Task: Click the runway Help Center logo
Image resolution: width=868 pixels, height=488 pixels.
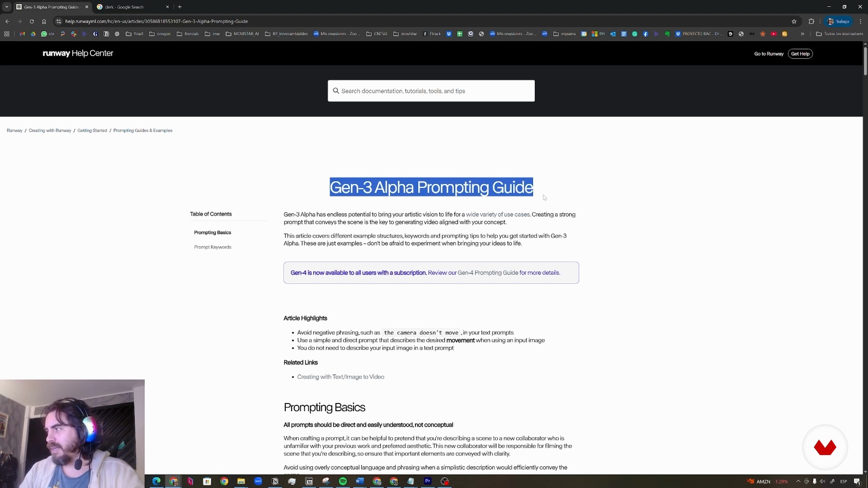Action: (78, 53)
